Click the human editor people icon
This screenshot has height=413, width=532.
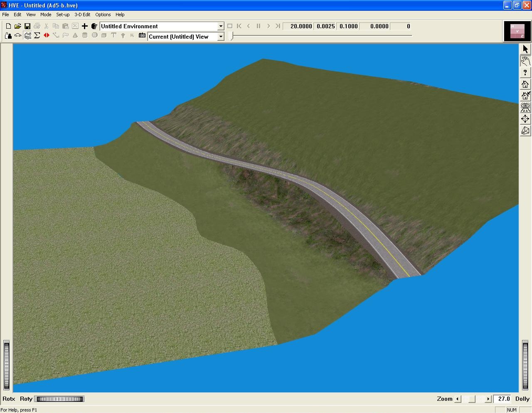pos(8,36)
